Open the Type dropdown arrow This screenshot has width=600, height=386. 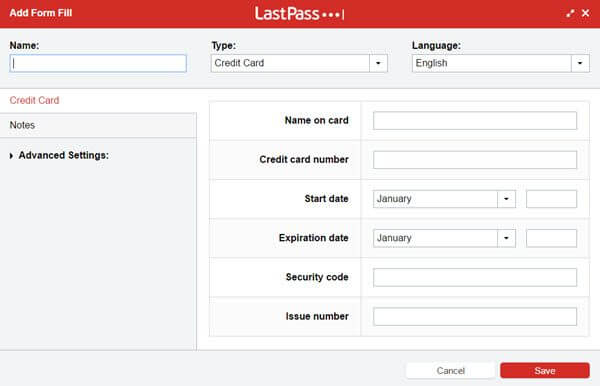(378, 63)
